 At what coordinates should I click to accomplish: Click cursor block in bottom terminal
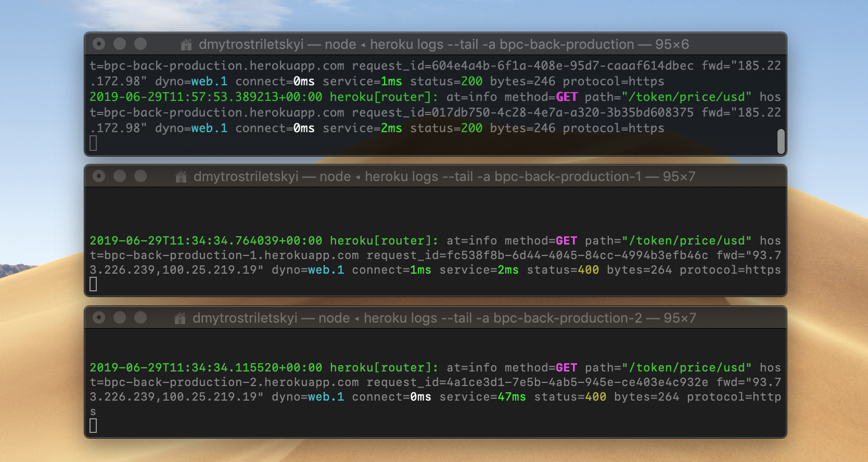click(93, 426)
